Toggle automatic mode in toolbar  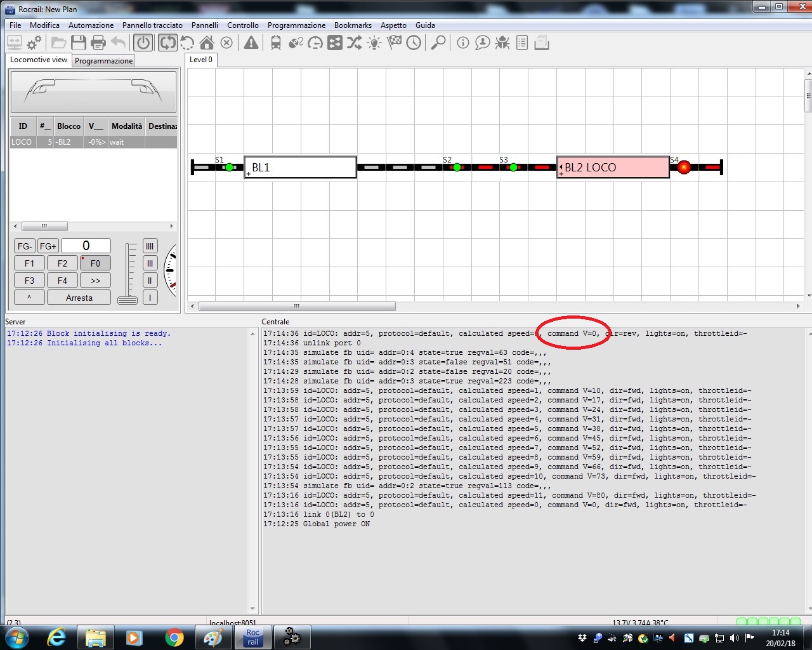pyautogui.click(x=167, y=43)
